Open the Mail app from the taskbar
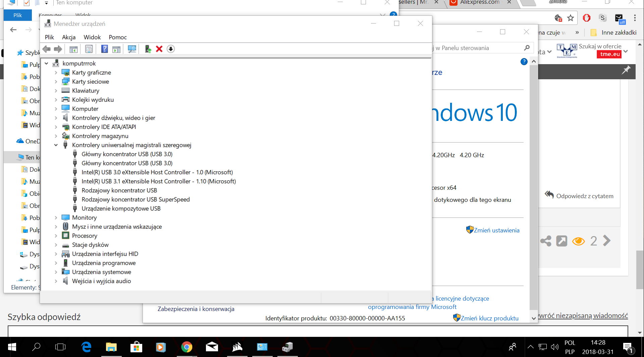Screen dimensions: 644x357 [x=212, y=347]
